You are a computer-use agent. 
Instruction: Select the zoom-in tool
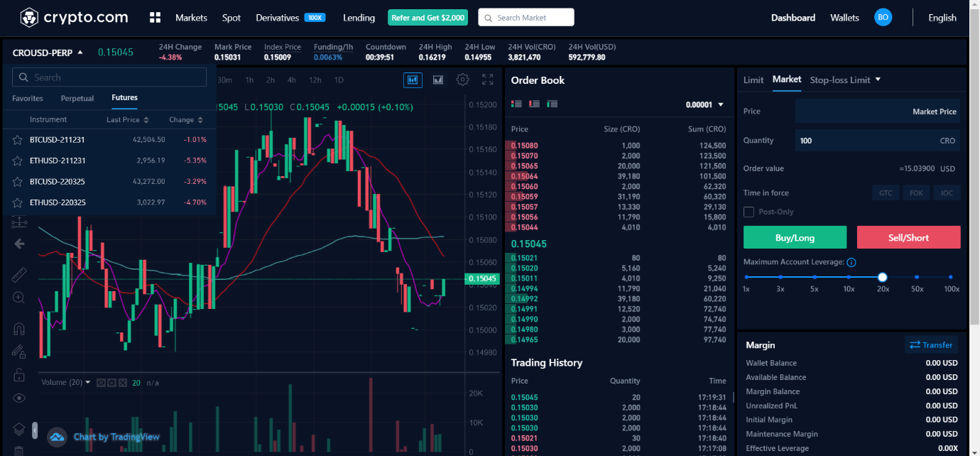click(19, 298)
